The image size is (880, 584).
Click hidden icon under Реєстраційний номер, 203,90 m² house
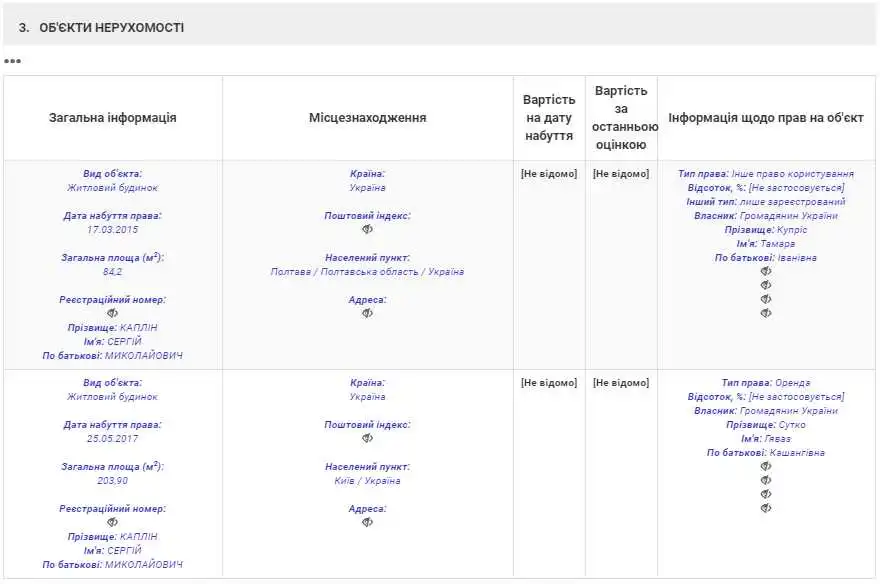tap(112, 522)
